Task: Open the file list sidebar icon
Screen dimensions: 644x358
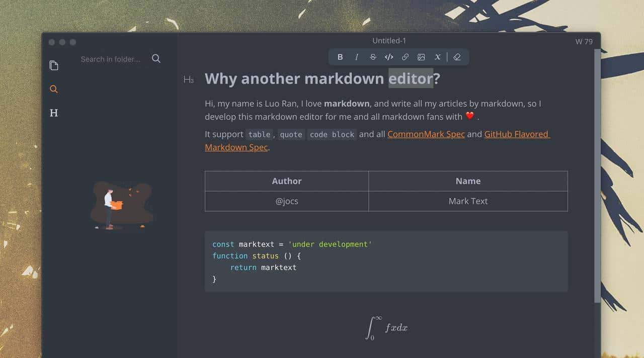Action: pyautogui.click(x=54, y=65)
